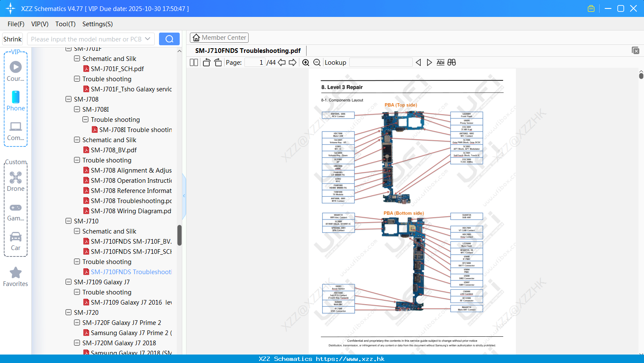Collapse Schematic and Silk under SM-J710
This screenshot has width=644, height=363.
[x=77, y=231]
